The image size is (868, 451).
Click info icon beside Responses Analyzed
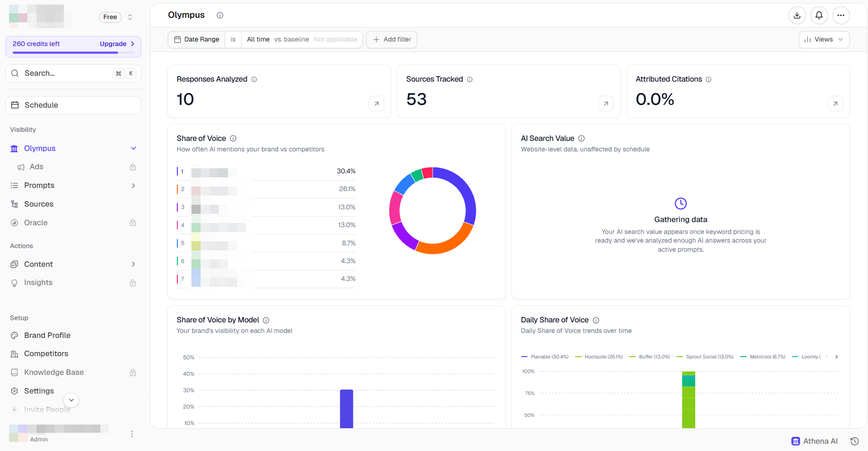click(254, 79)
